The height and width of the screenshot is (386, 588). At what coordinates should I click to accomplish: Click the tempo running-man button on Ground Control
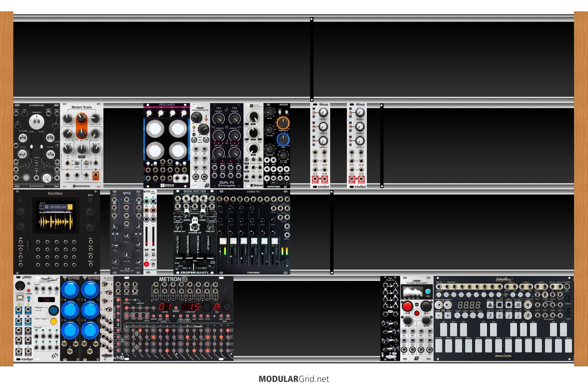pyautogui.click(x=528, y=315)
